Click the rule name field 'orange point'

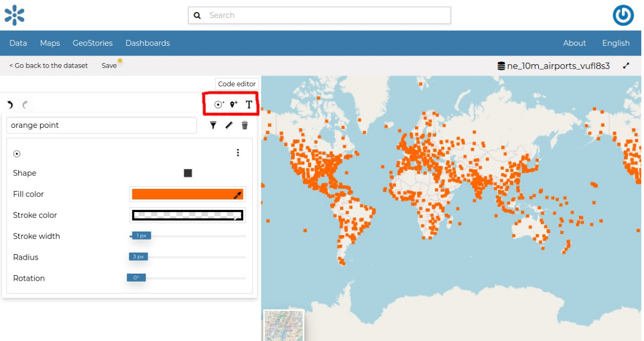coord(102,125)
